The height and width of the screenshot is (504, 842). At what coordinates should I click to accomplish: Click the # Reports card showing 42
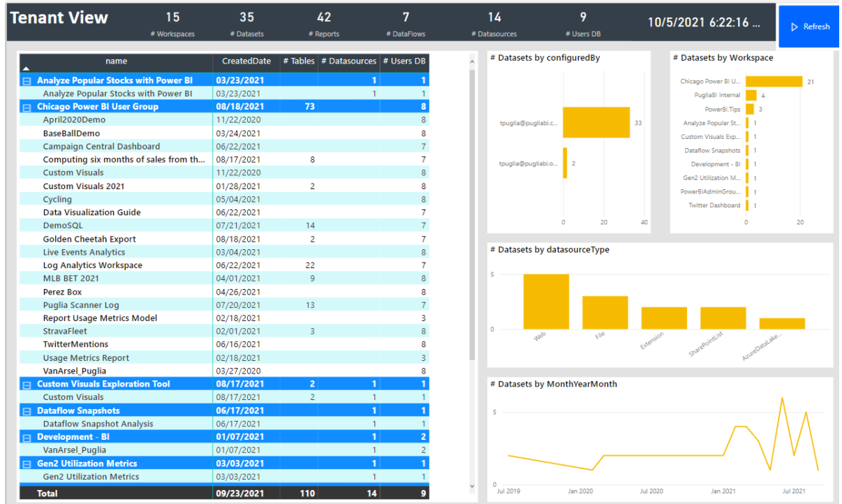pyautogui.click(x=324, y=24)
